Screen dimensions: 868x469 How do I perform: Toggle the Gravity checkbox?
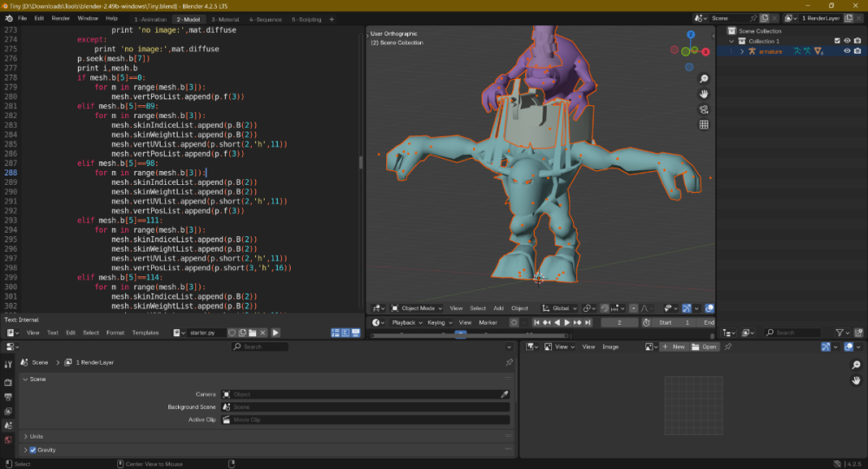(33, 450)
